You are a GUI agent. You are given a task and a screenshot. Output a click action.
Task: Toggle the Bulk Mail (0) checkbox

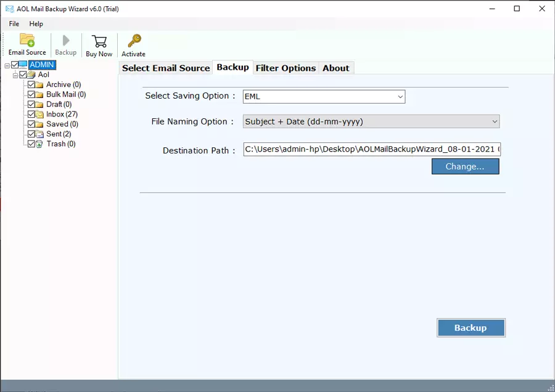[31, 94]
